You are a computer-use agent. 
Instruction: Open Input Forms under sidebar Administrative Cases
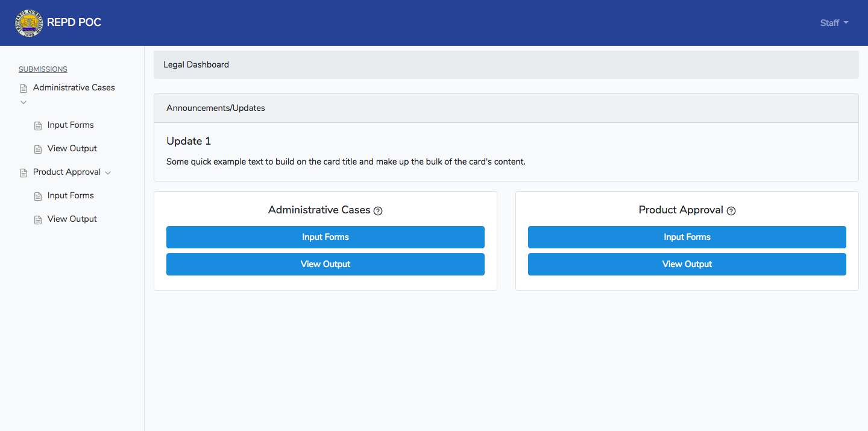[x=71, y=125]
